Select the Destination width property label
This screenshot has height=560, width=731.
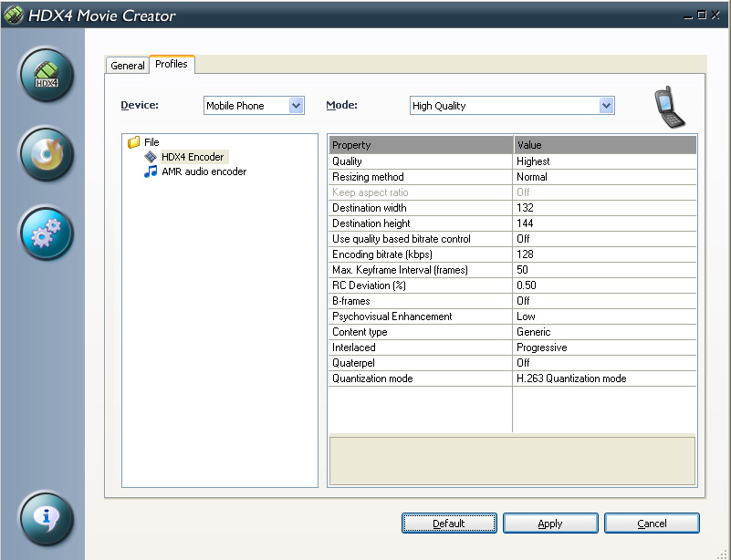[x=370, y=208]
